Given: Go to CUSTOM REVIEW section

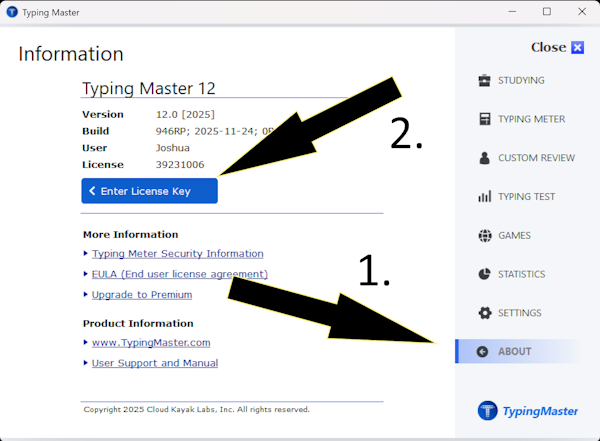Looking at the screenshot, I should [x=536, y=158].
